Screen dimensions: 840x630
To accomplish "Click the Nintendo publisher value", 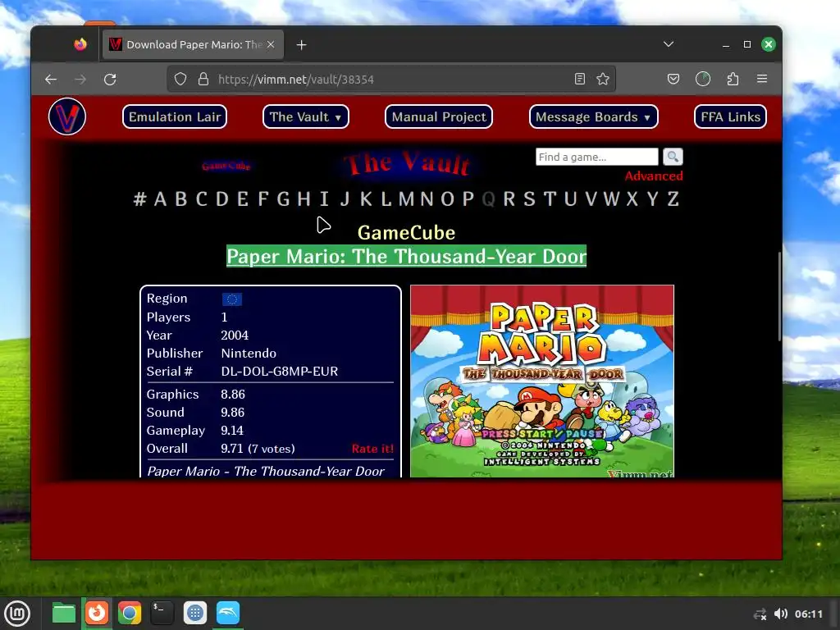I will point(249,353).
